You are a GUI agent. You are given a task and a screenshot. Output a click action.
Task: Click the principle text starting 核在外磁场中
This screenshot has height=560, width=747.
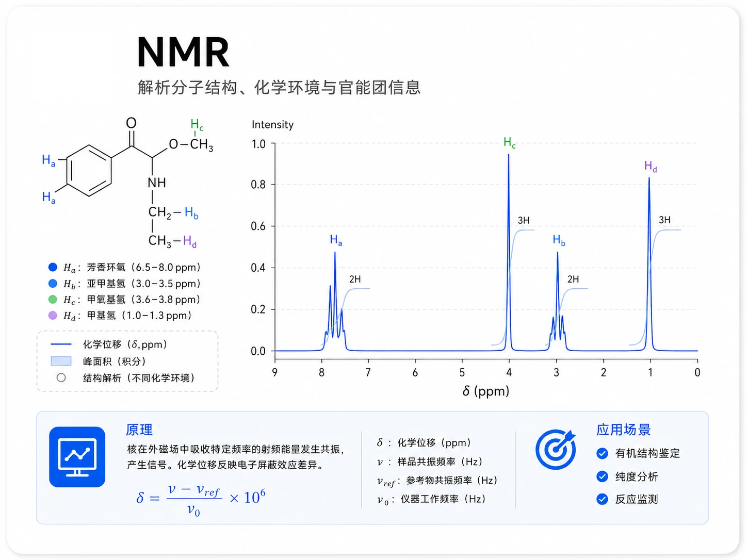coord(235,457)
